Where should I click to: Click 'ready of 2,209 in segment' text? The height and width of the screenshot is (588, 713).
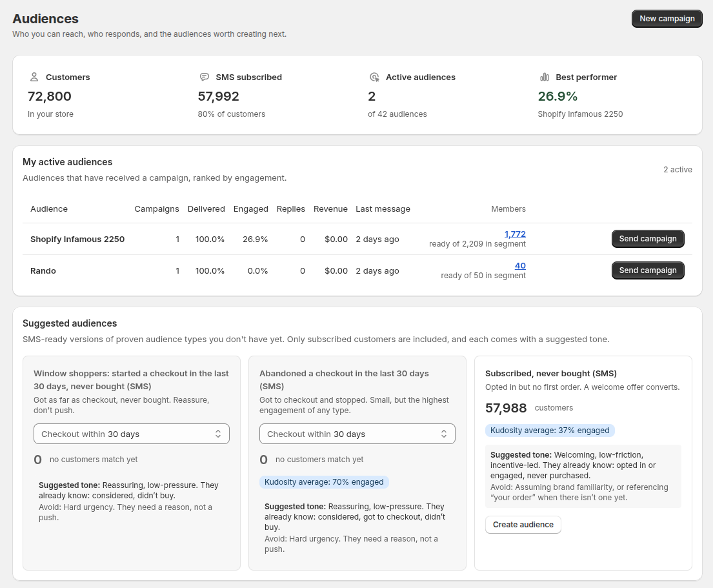(x=477, y=244)
